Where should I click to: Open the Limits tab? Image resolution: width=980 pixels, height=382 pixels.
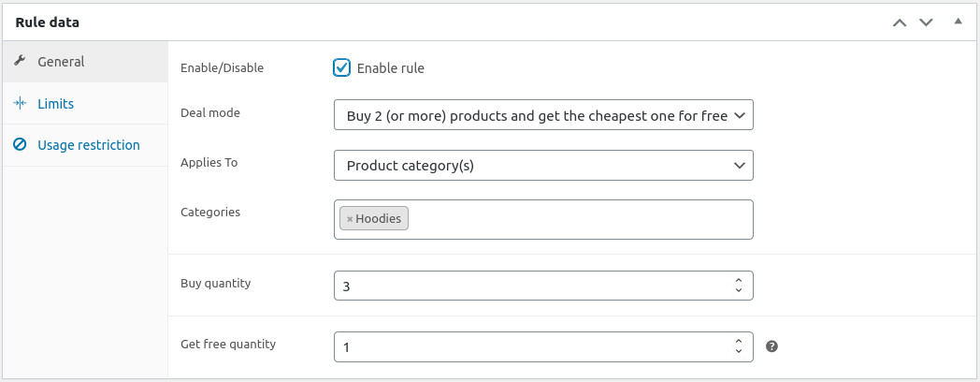(x=55, y=104)
